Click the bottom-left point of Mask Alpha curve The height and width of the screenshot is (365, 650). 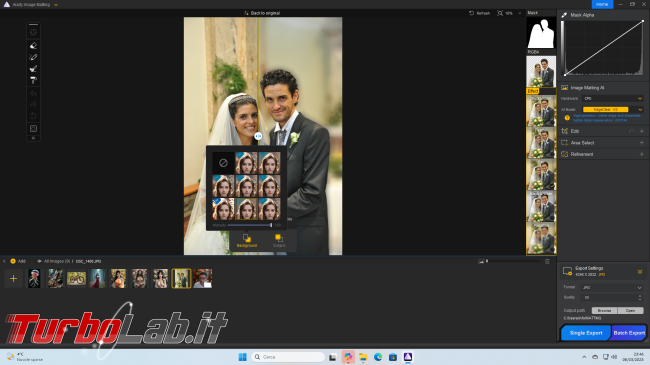565,75
